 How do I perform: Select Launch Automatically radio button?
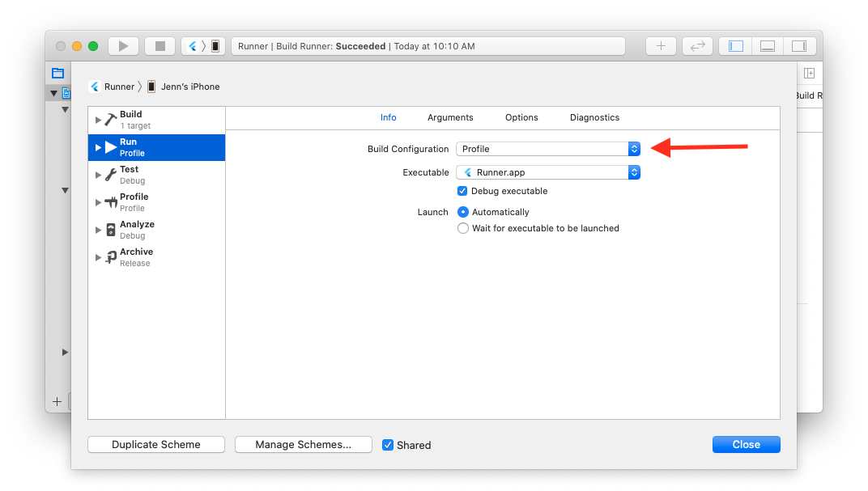pyautogui.click(x=463, y=212)
